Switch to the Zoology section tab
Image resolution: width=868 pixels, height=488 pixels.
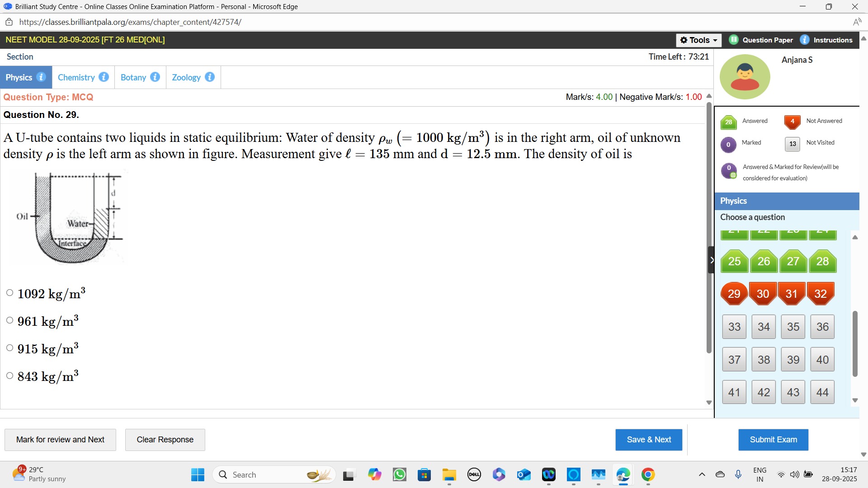[186, 77]
